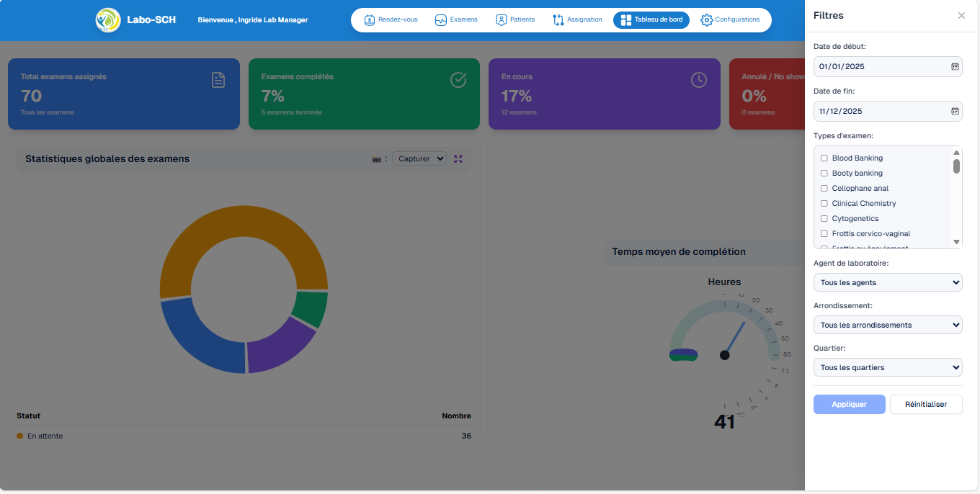Click the camera icon beside Capturer
Viewport: 980px width, 494px height.
coord(376,159)
